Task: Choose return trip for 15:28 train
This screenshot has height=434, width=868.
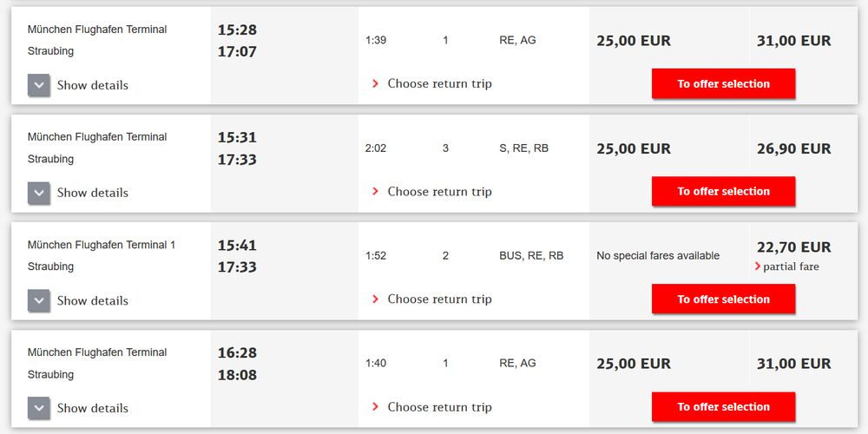Action: (439, 83)
